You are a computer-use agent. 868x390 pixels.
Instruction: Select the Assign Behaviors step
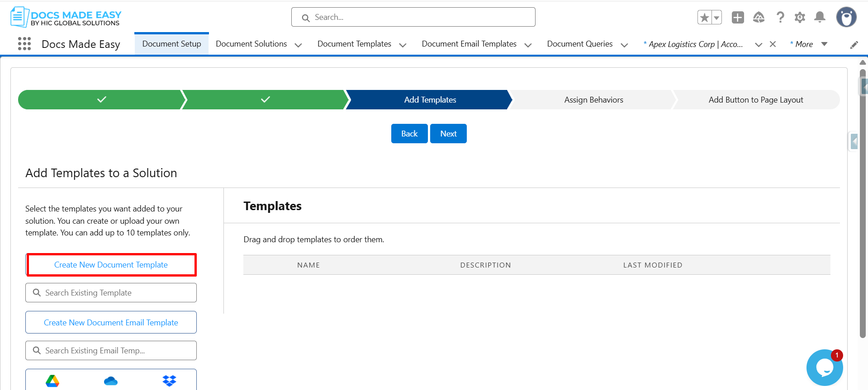click(593, 99)
